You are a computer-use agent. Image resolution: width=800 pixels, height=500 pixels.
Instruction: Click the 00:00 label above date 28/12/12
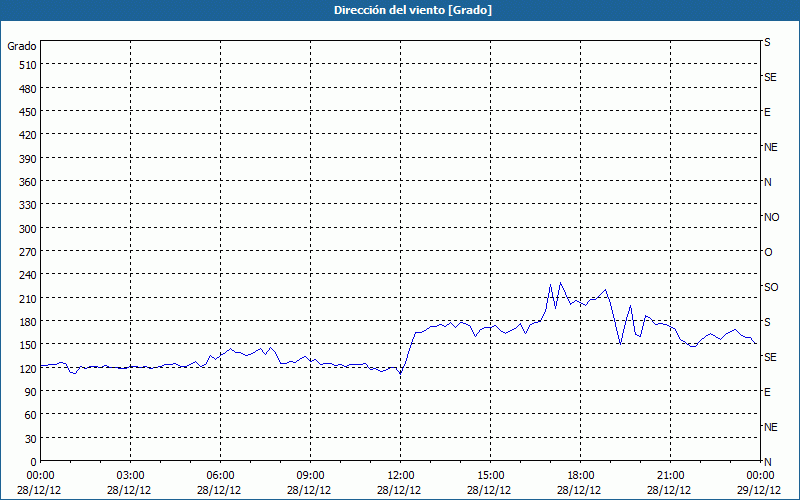(40, 476)
